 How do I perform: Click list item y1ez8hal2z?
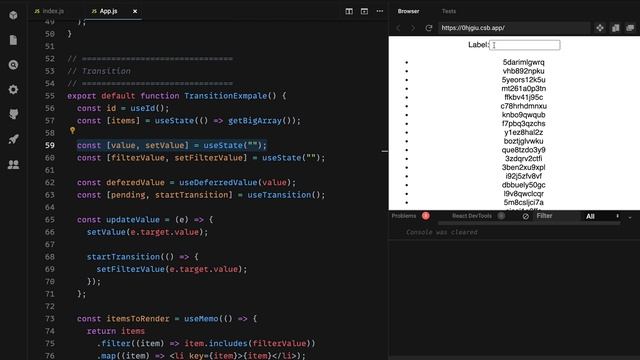click(523, 132)
